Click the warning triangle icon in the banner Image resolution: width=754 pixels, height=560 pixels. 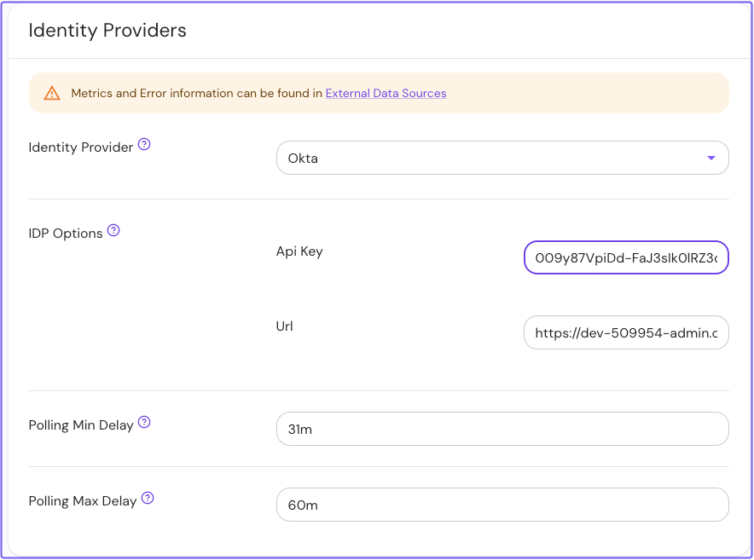pos(51,93)
